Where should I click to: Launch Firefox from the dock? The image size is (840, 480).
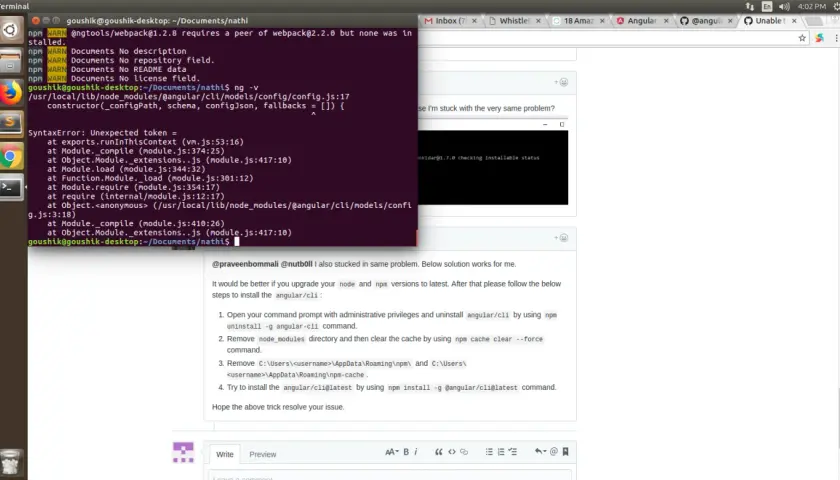pos(11,93)
